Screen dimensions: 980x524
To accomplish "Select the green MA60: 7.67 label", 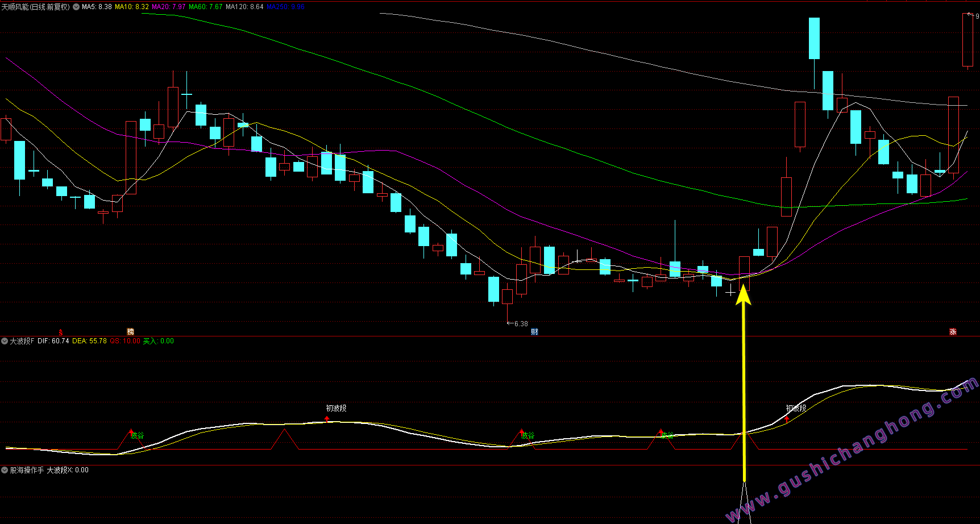I will tap(206, 7).
